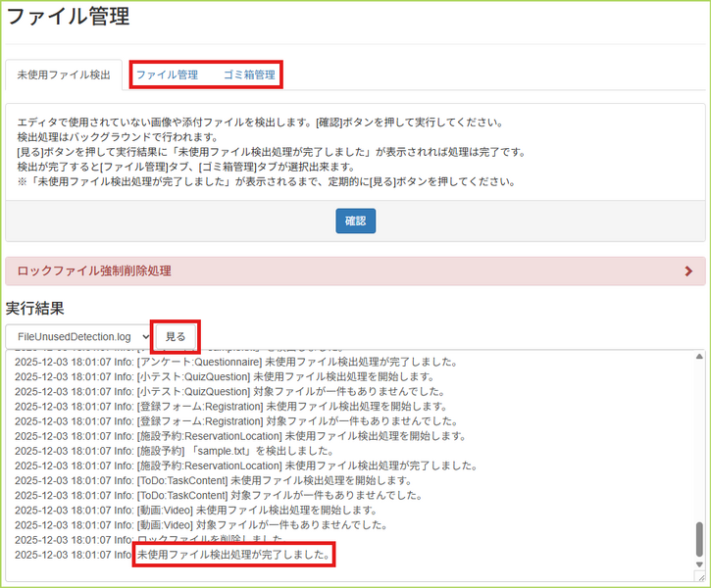Expand the ロックファイル強制削除処理 panel
This screenshot has width=711, height=588.
(96, 271)
